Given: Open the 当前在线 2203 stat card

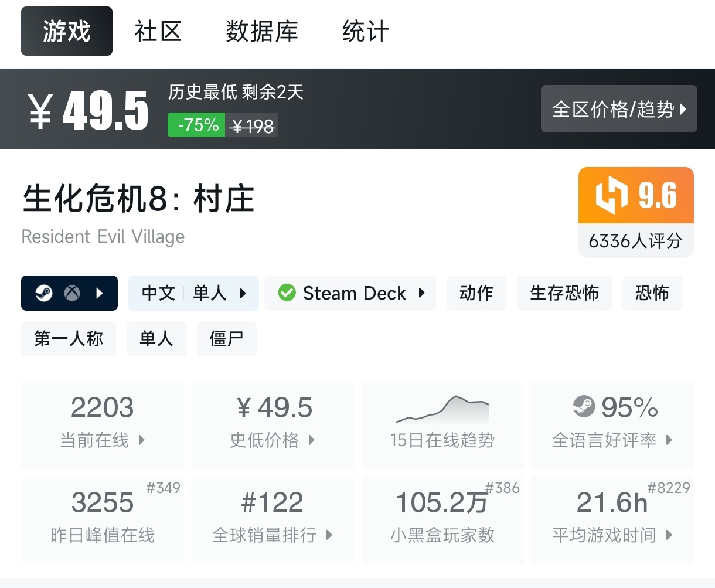Looking at the screenshot, I should coord(103,424).
